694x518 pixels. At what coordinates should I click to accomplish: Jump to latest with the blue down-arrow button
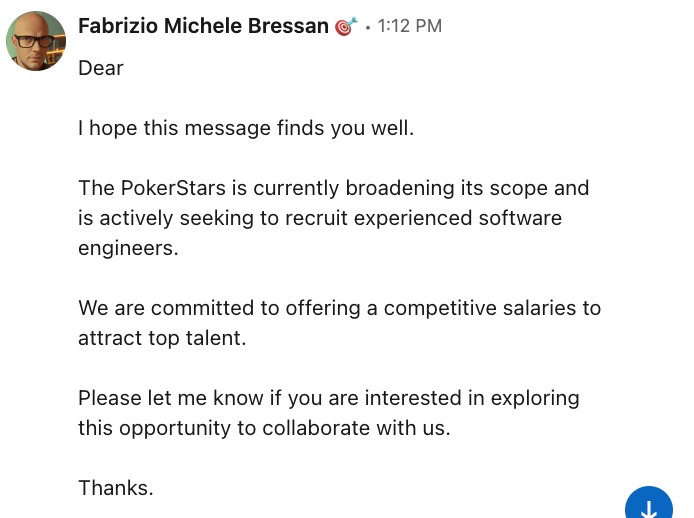(648, 507)
